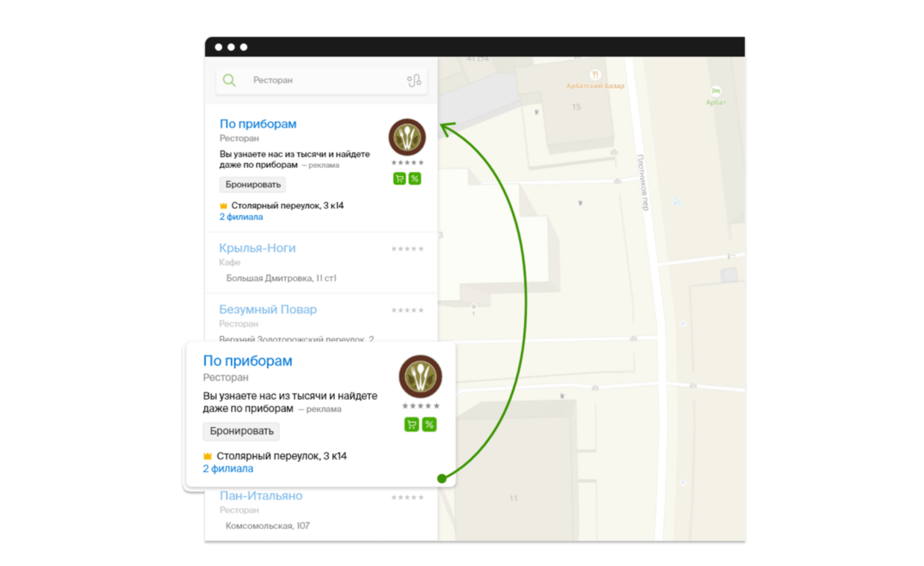The image size is (924, 566).
Task: Click the green Арбат marker on the map
Action: coord(715,92)
